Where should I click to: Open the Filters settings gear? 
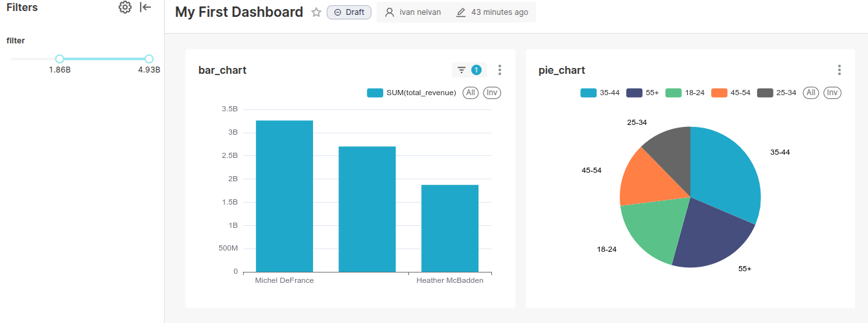tap(125, 8)
